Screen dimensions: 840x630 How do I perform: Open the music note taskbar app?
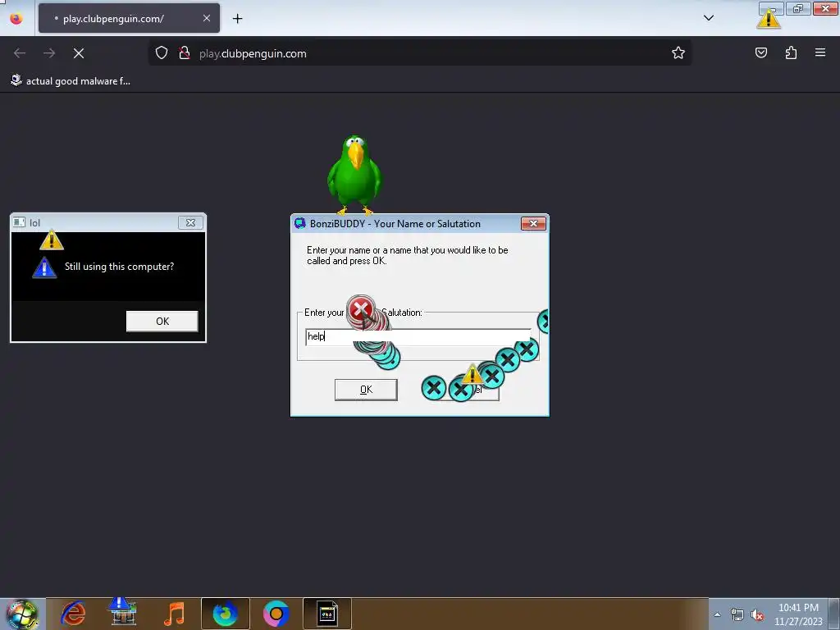pos(174,614)
